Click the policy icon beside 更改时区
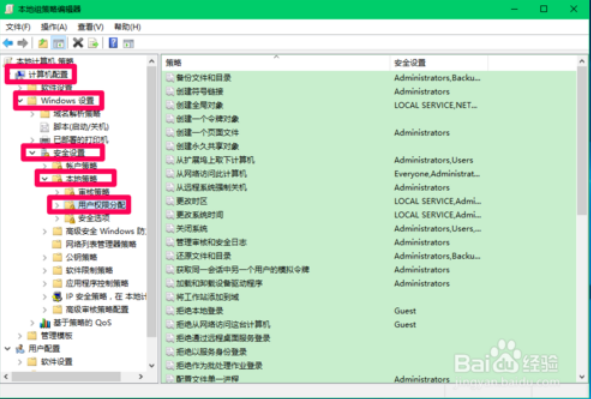 tap(170, 201)
